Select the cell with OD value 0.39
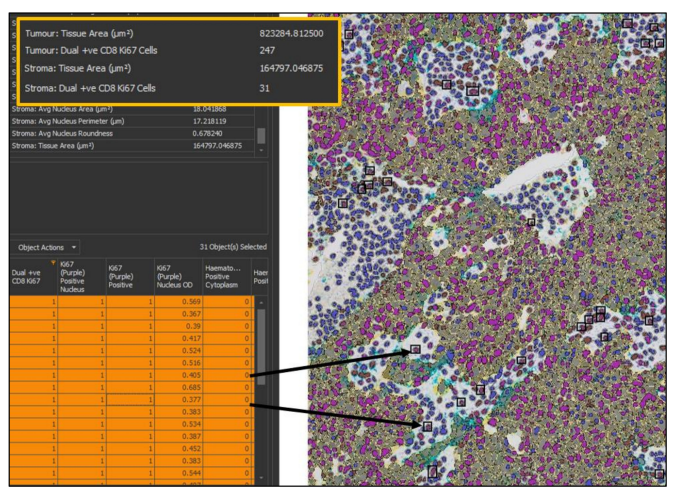Screen dimensions: 677x497 click(x=178, y=326)
